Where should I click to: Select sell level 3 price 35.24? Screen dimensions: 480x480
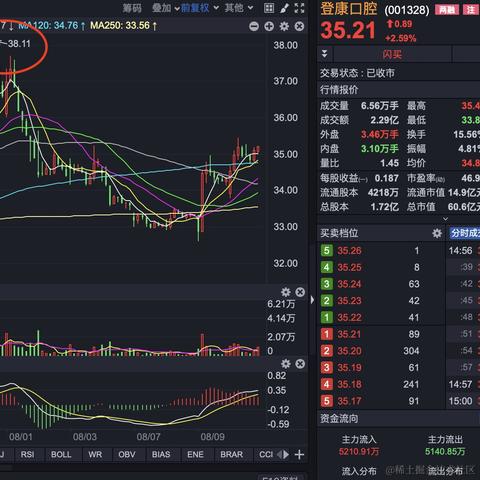point(349,284)
